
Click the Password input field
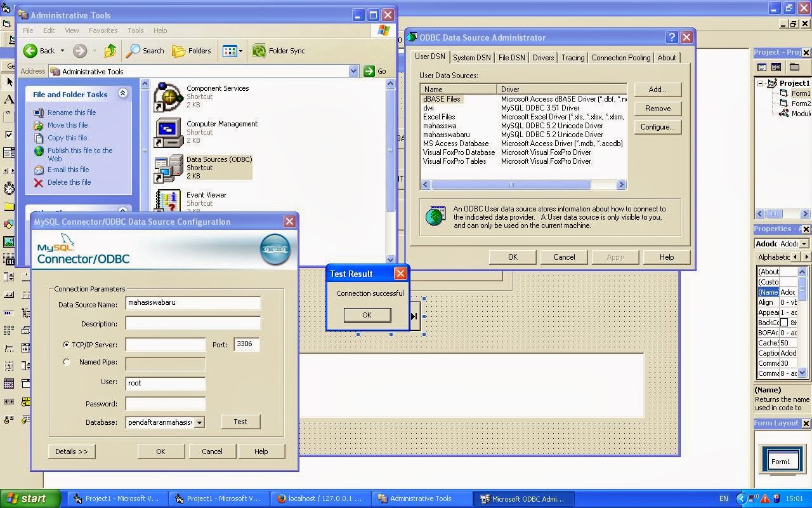(165, 403)
